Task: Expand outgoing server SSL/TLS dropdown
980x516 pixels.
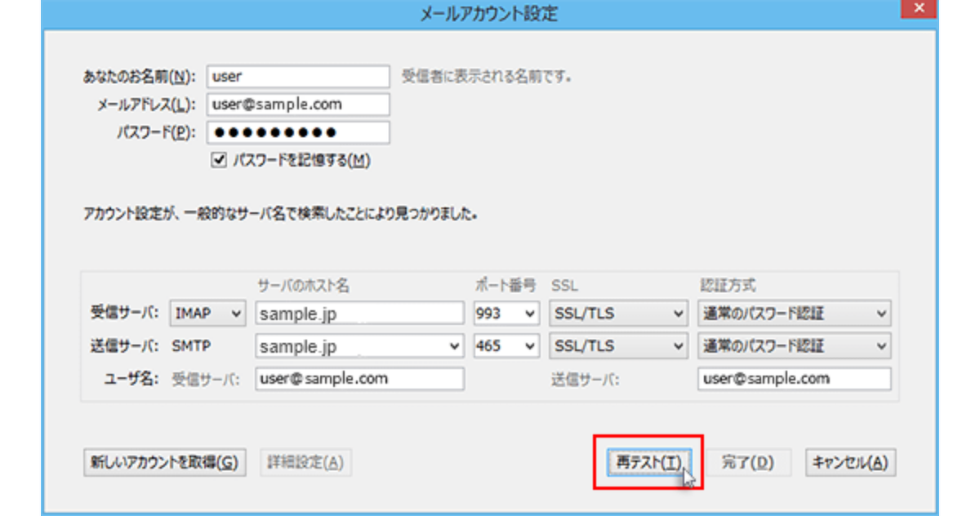Action: coord(618,346)
